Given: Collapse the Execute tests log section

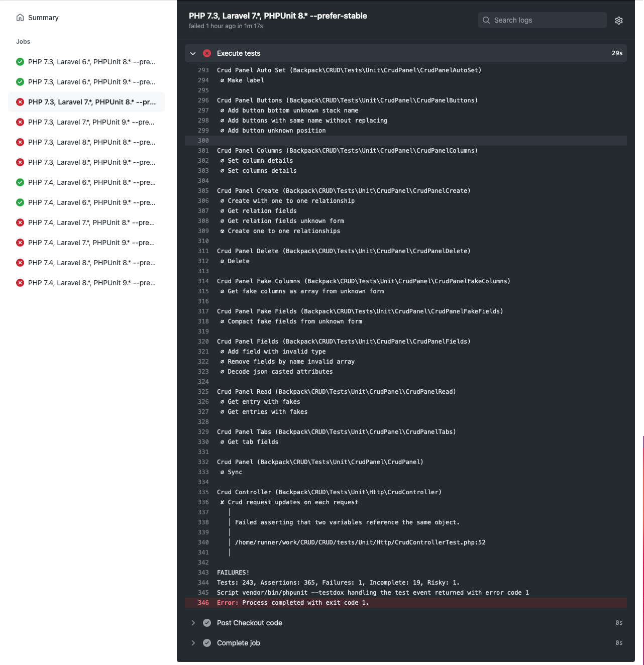Looking at the screenshot, I should coord(193,53).
